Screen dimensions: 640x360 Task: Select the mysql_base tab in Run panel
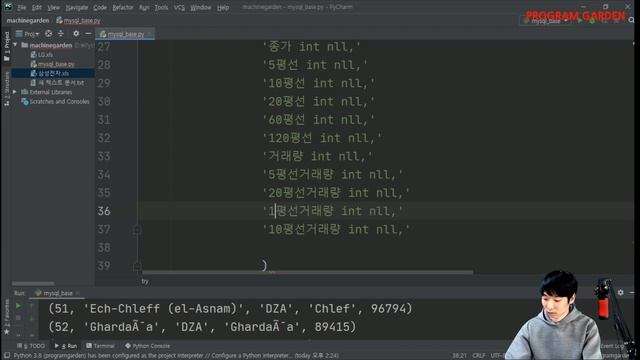pos(55,293)
